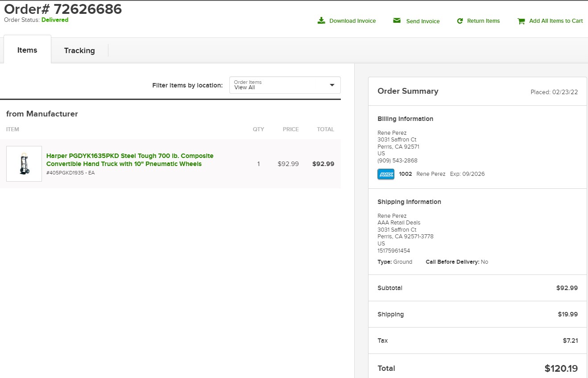Click the Shipping Information heading
The image size is (588, 378).
[x=409, y=202]
